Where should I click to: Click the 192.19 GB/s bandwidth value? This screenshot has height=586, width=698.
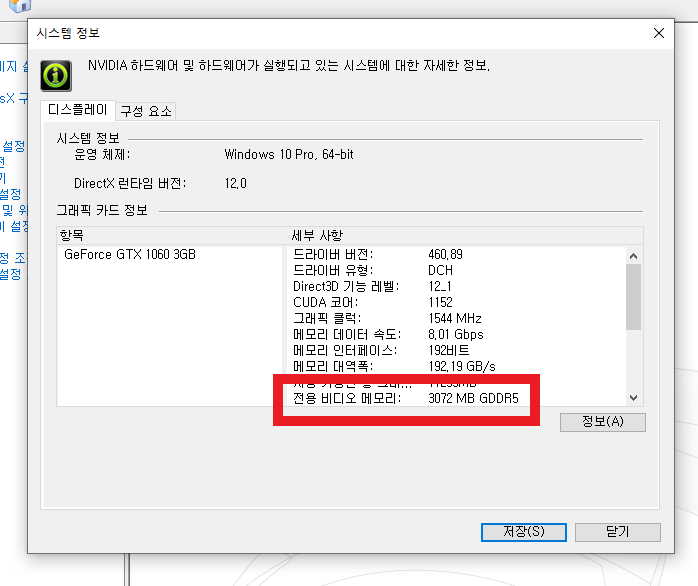pyautogui.click(x=462, y=366)
